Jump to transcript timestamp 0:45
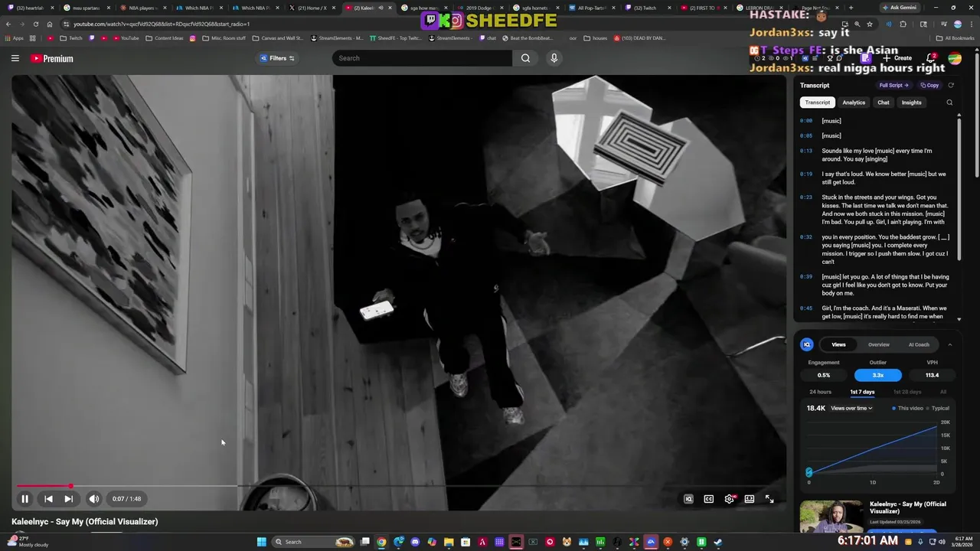Screen dimensions: 980x551 click(806, 308)
